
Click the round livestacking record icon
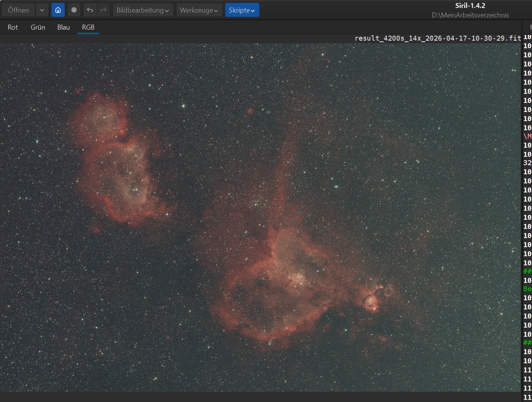(x=74, y=10)
